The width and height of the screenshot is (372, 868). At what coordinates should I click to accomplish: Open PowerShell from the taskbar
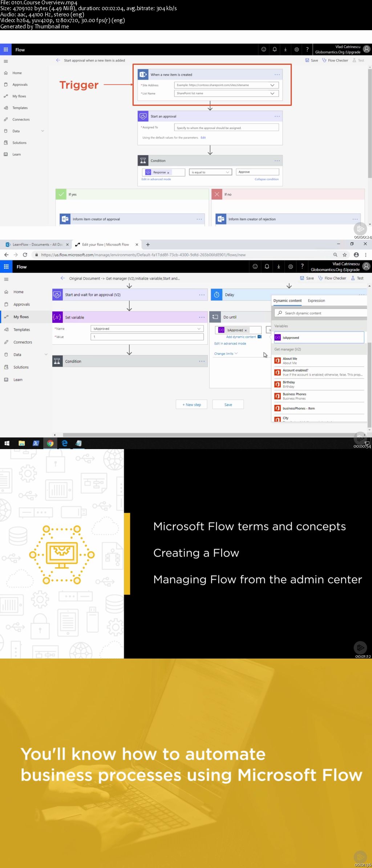36,443
